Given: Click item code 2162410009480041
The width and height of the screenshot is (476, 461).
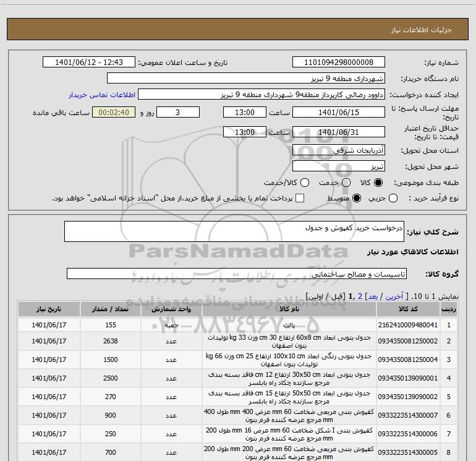Looking at the screenshot, I should (x=408, y=325).
